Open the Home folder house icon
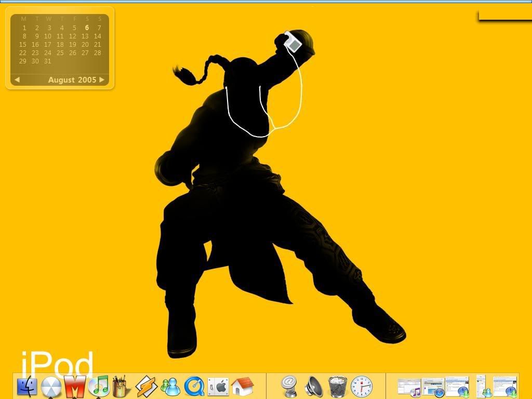Viewport: 532px width, 399px height. 242,387
